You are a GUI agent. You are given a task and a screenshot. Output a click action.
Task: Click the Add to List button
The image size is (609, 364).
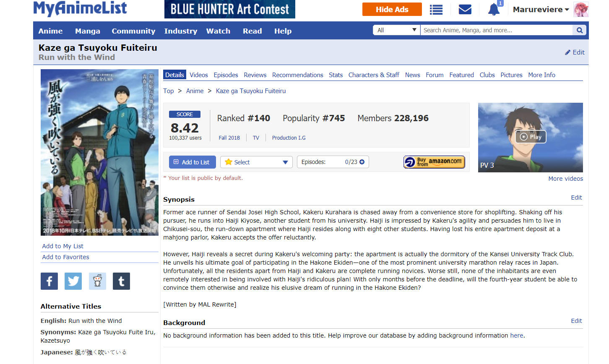coord(193,162)
